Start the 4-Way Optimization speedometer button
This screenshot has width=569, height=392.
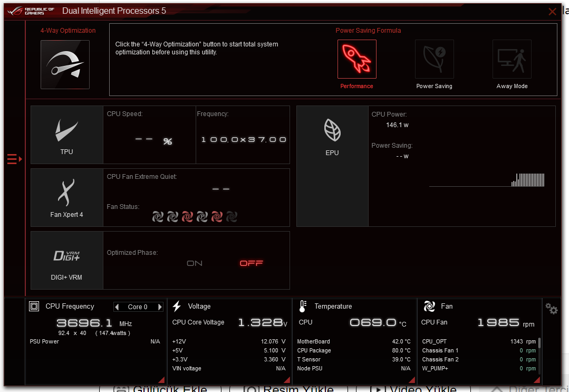point(65,64)
